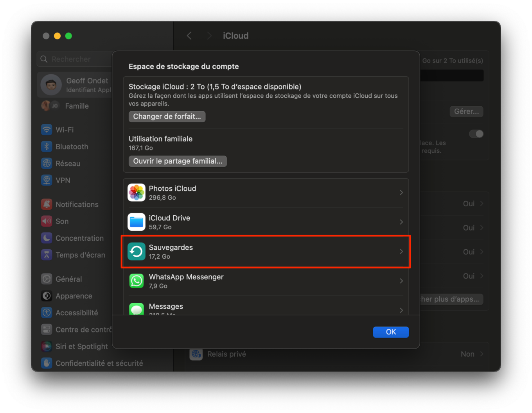Select the Apparence label in sidebar
This screenshot has width=532, height=413.
[x=74, y=296]
